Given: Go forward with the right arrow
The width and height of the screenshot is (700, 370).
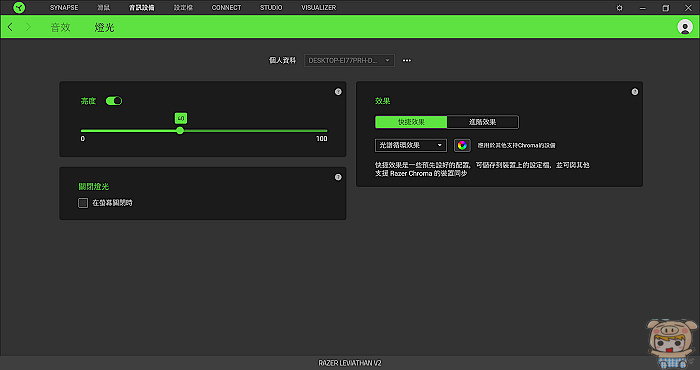Looking at the screenshot, I should point(28,27).
